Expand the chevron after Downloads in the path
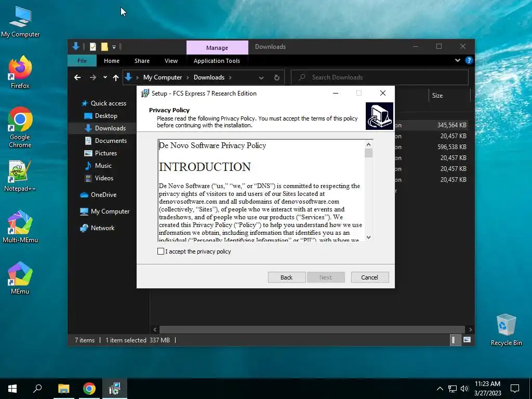The width and height of the screenshot is (532, 399). tap(230, 77)
